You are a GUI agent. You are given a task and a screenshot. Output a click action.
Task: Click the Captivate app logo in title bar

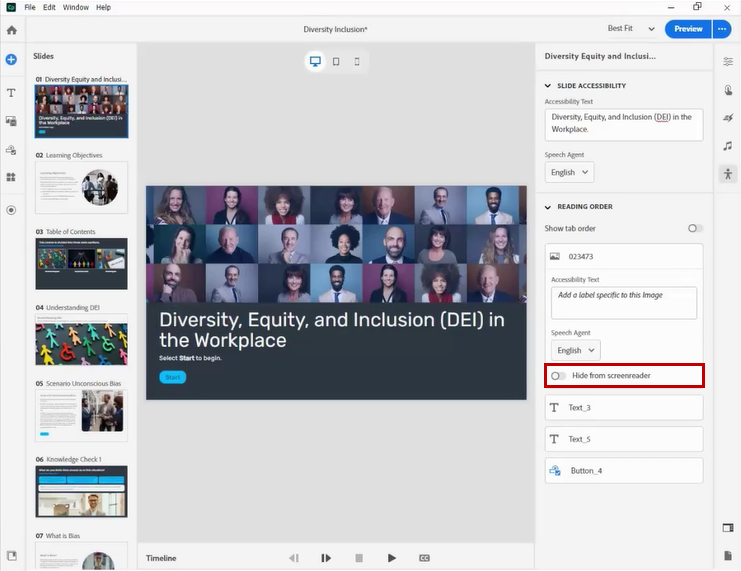pyautogui.click(x=10, y=7)
